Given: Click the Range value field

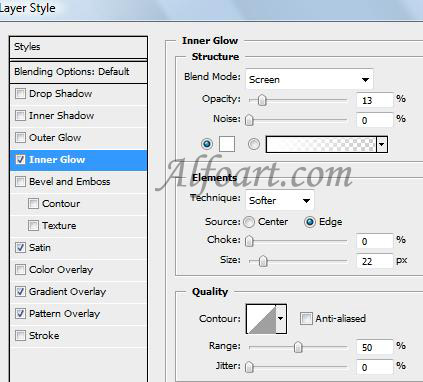Looking at the screenshot, I should tap(375, 347).
